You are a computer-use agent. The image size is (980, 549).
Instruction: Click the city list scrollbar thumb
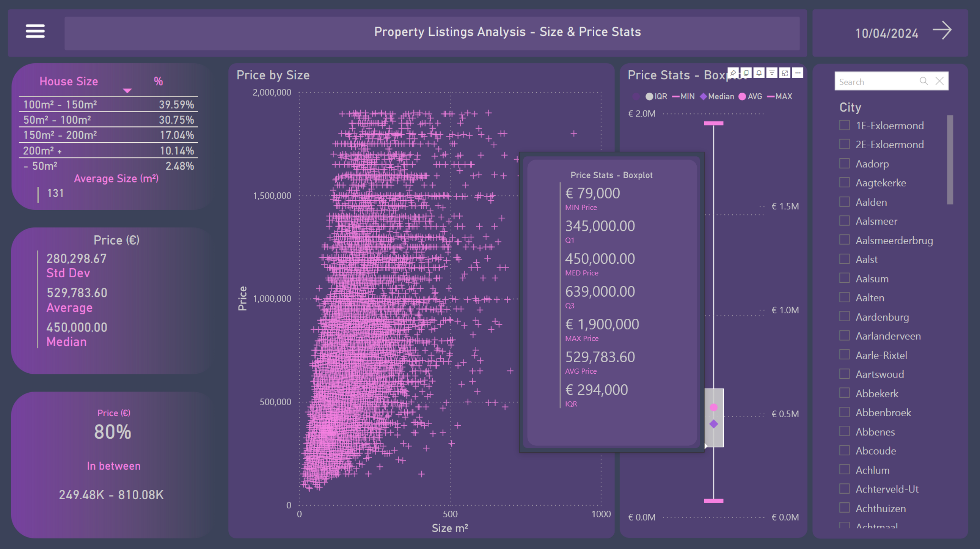point(950,160)
